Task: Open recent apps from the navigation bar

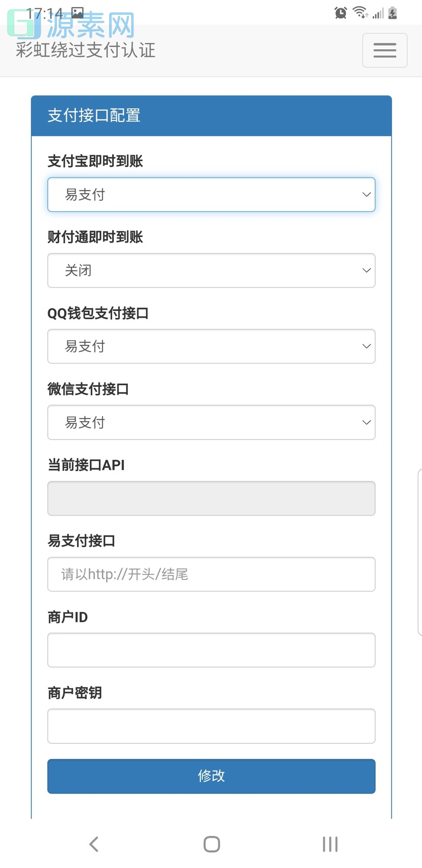Action: pyautogui.click(x=330, y=844)
